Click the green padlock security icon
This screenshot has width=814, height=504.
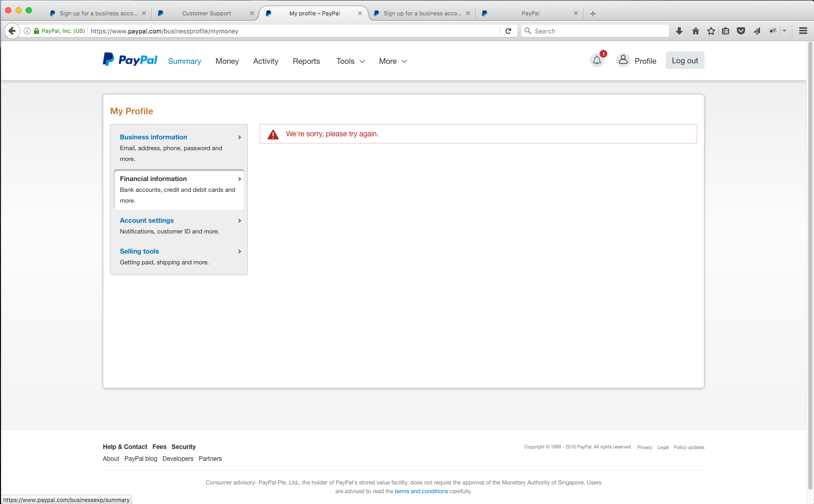(x=37, y=31)
